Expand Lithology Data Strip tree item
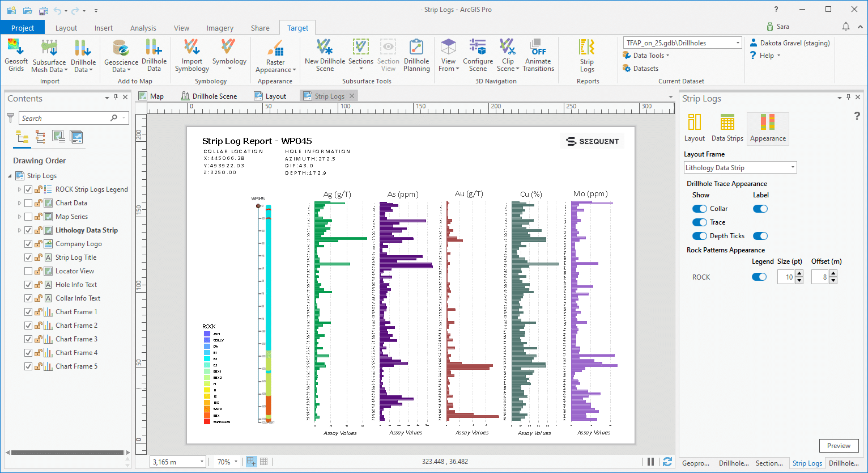Screen dimensions: 868x473 coord(19,230)
